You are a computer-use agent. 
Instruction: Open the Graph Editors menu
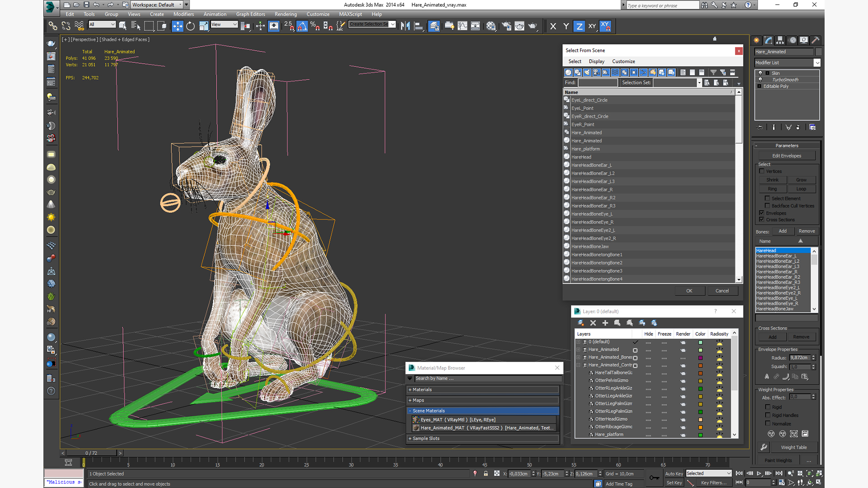250,14
